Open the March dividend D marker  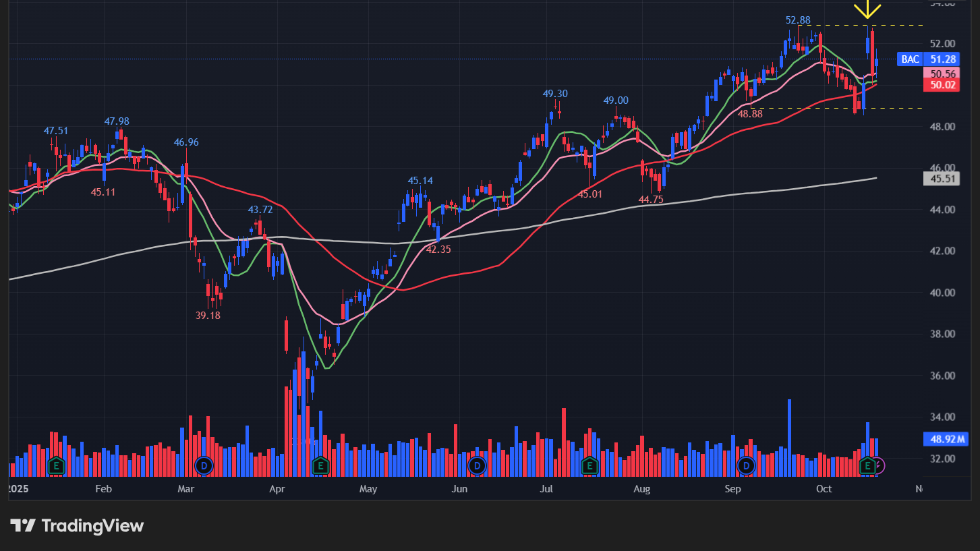[204, 465]
